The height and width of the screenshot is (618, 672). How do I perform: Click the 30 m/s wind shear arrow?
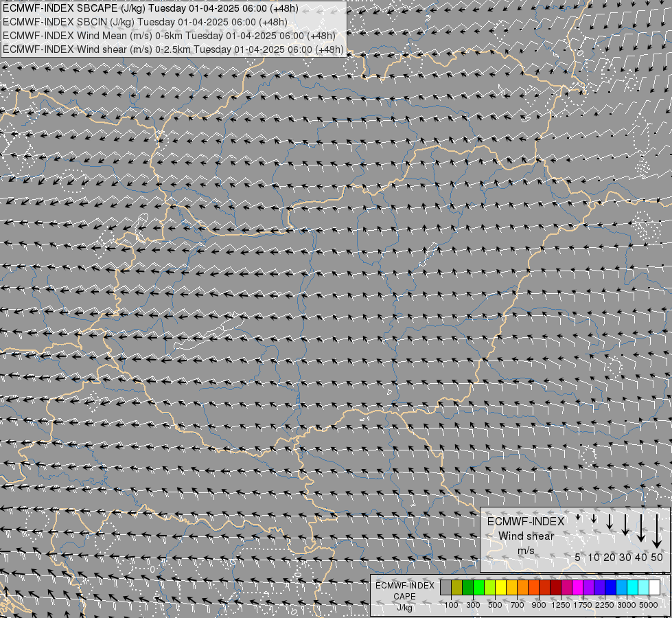[x=625, y=525]
